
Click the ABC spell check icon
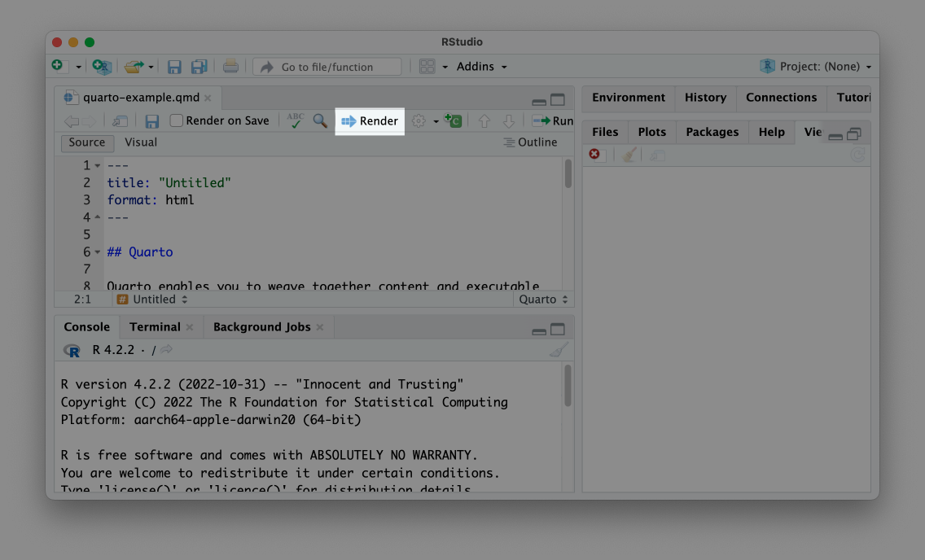point(296,121)
